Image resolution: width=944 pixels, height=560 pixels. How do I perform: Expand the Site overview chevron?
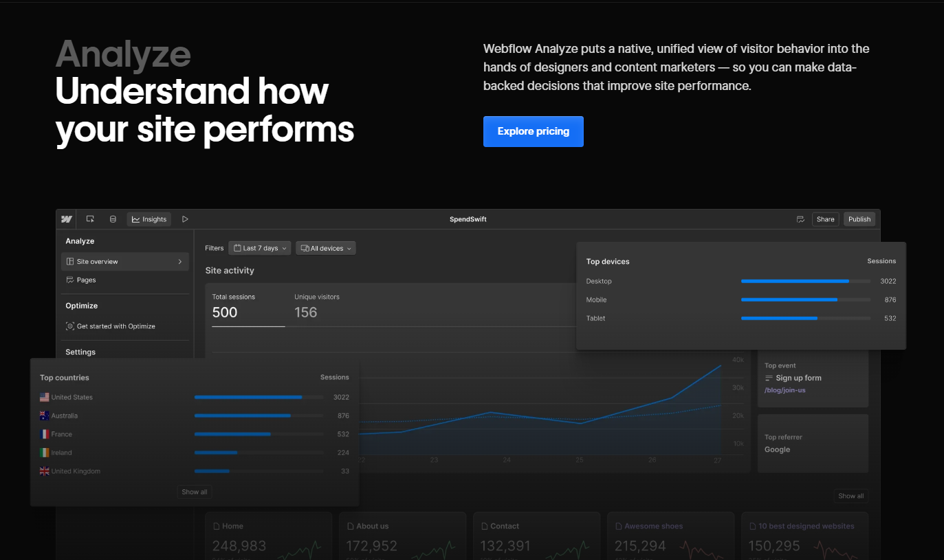pyautogui.click(x=180, y=262)
